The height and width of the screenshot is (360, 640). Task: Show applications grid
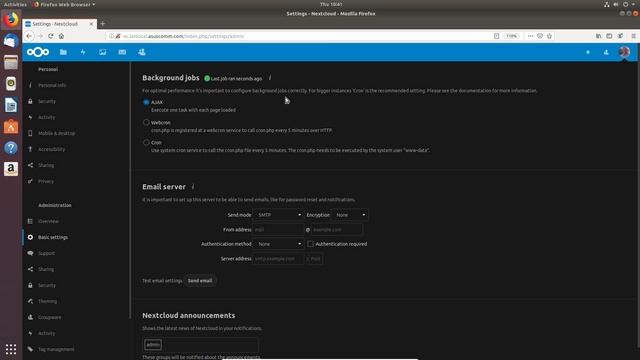[11, 349]
